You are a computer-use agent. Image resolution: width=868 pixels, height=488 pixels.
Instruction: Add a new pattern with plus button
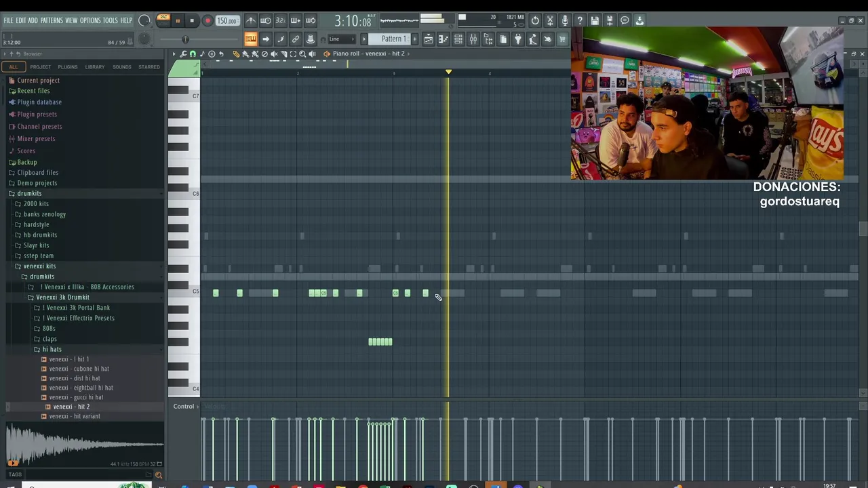tap(414, 39)
